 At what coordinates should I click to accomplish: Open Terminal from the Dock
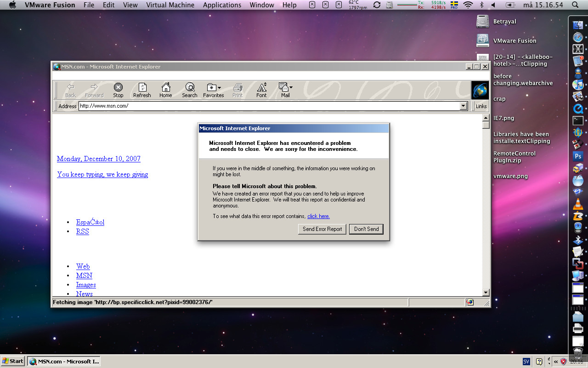tap(578, 121)
